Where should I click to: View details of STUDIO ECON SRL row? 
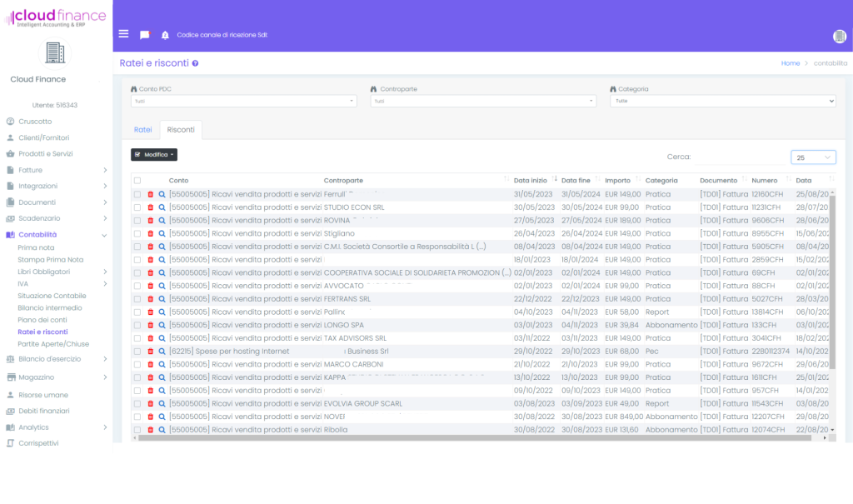[x=162, y=207]
